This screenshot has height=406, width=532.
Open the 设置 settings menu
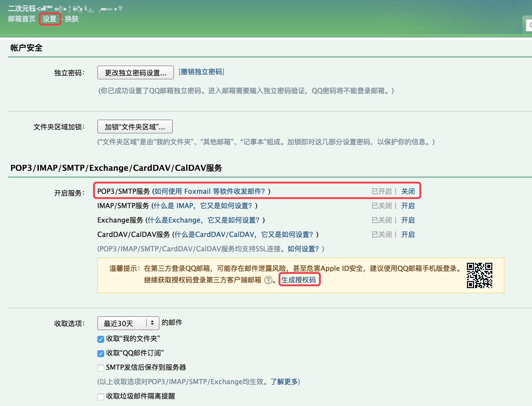pos(50,19)
